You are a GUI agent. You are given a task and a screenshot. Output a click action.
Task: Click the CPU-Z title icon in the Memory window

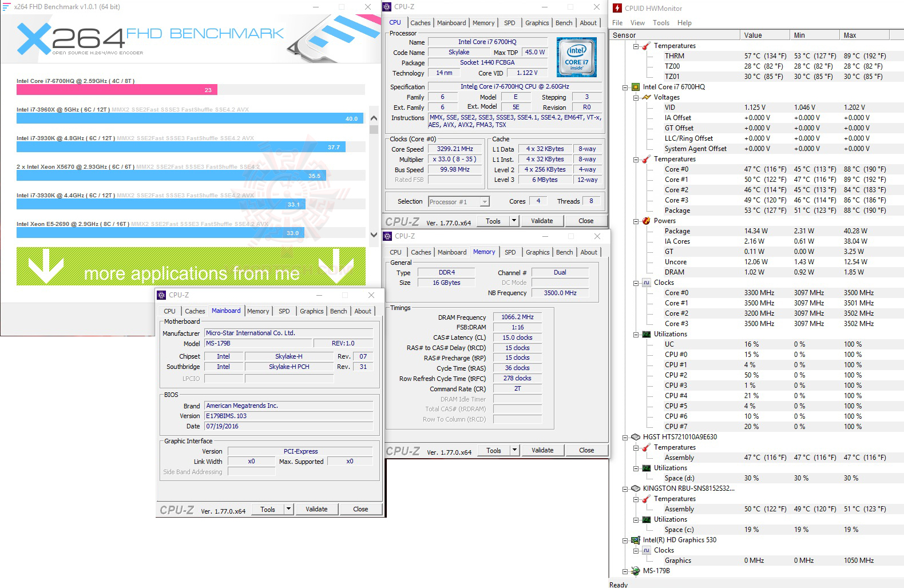point(387,236)
